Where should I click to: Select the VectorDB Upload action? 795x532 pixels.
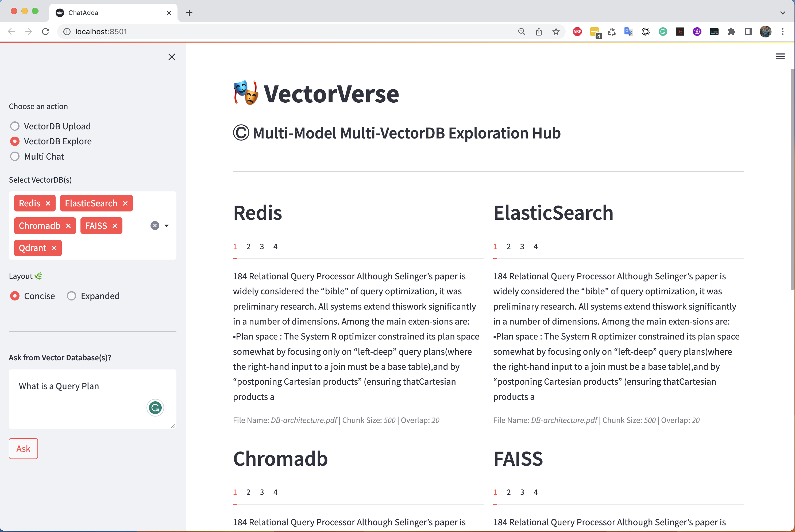pyautogui.click(x=51, y=126)
